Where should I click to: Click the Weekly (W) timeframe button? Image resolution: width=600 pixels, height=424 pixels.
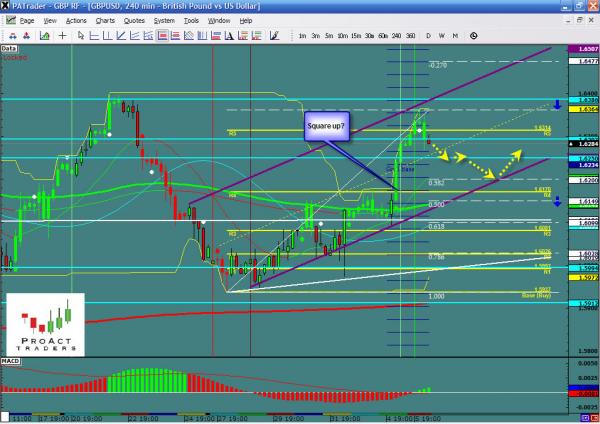(442, 35)
